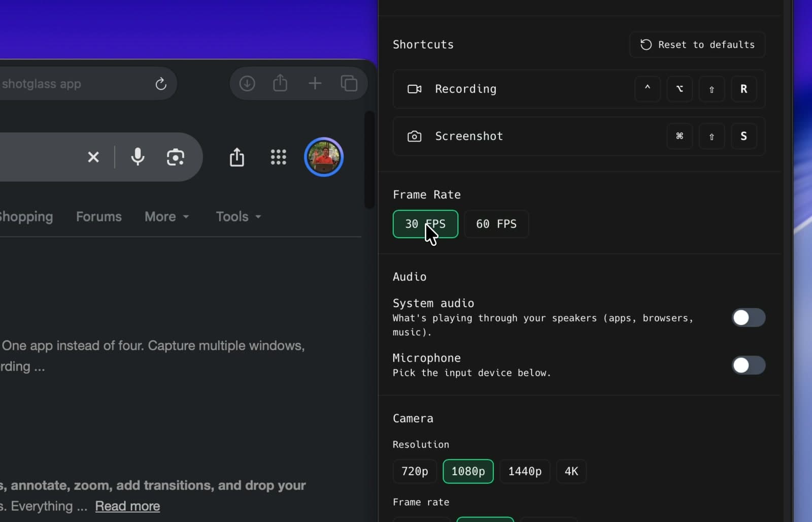Image resolution: width=812 pixels, height=522 pixels.
Task: Choose 4K camera resolution
Action: (x=571, y=471)
